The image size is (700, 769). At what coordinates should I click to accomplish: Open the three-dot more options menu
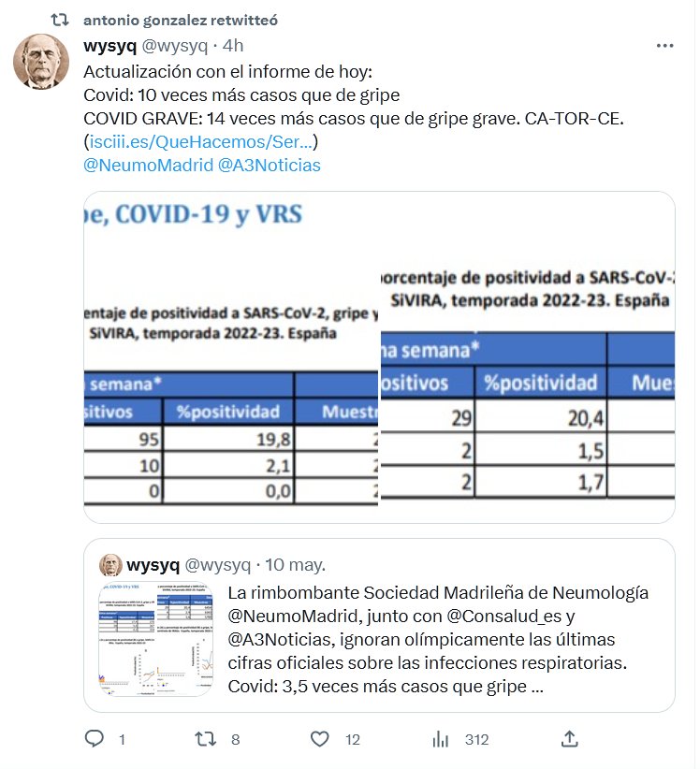(664, 46)
